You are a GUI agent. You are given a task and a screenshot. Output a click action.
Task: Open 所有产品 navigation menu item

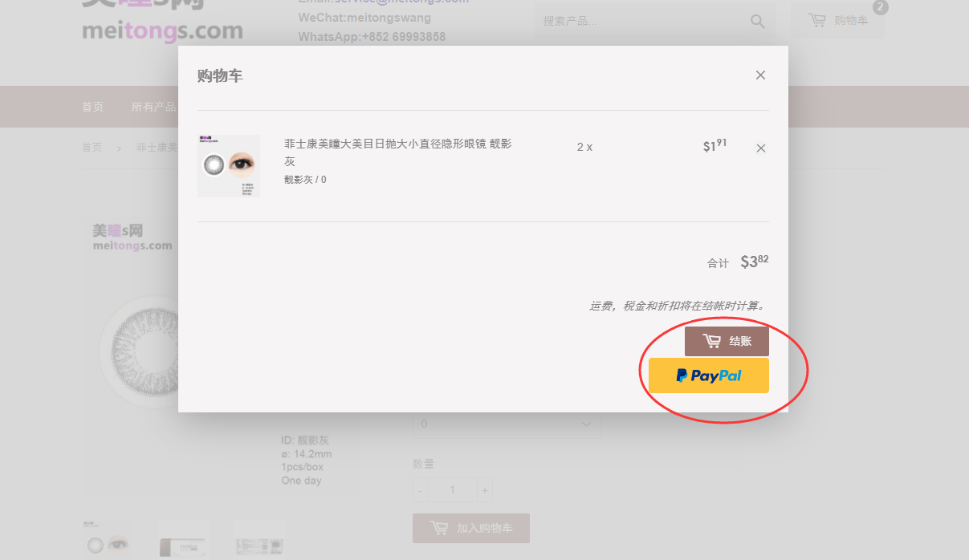(154, 107)
